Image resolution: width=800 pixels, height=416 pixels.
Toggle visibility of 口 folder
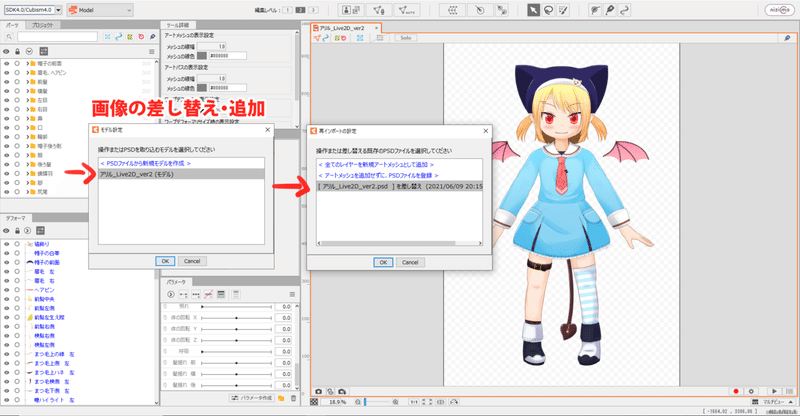pos(7,128)
